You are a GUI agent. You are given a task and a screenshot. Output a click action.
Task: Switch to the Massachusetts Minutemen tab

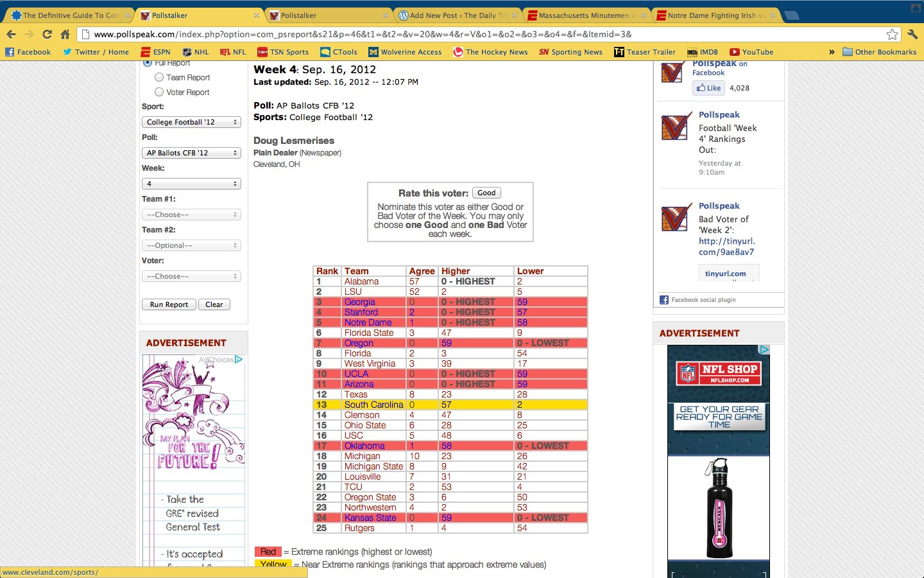(x=584, y=15)
